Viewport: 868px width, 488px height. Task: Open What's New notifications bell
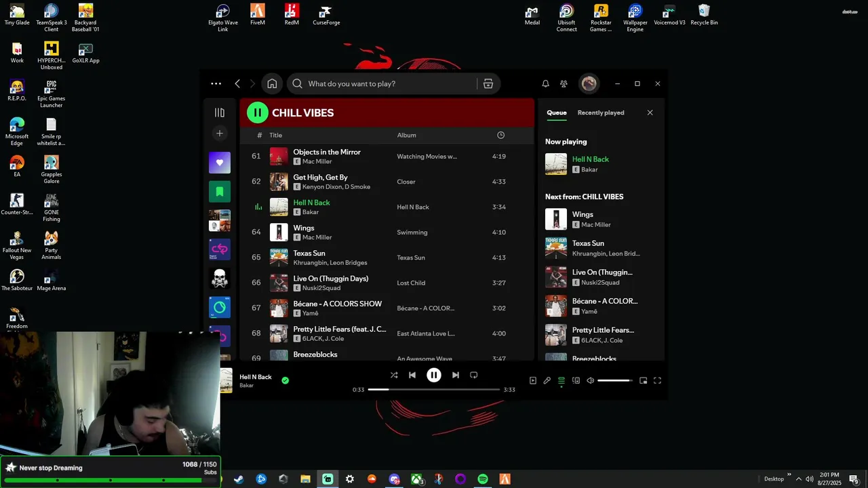pos(545,83)
